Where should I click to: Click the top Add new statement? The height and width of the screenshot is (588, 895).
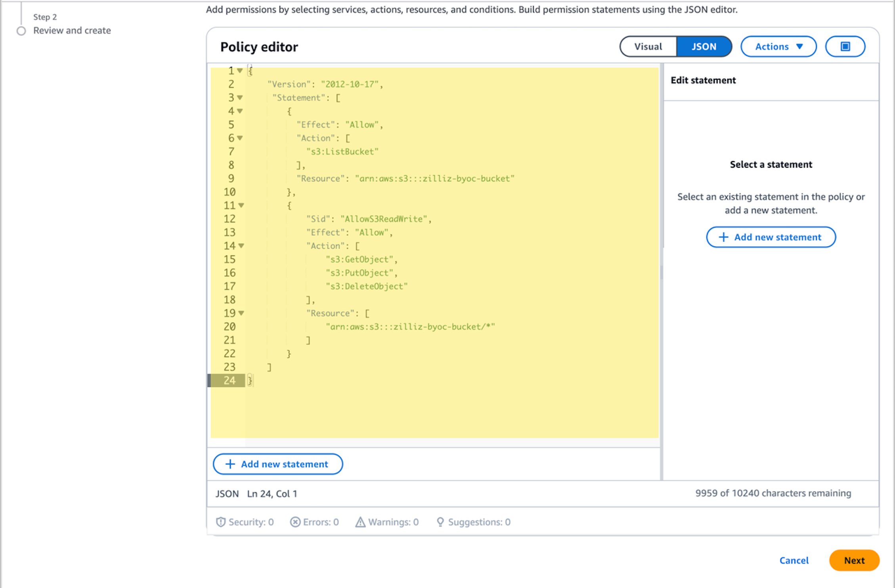click(x=771, y=236)
